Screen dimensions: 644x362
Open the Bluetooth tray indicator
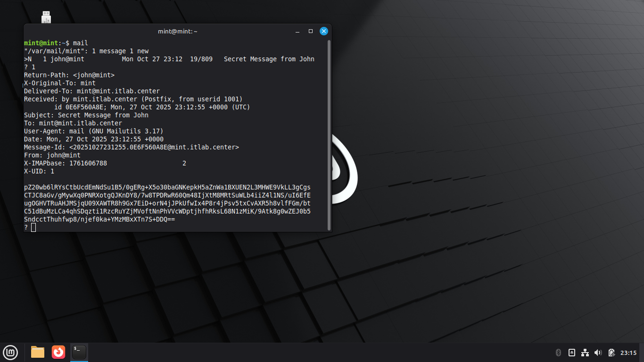tap(558, 353)
